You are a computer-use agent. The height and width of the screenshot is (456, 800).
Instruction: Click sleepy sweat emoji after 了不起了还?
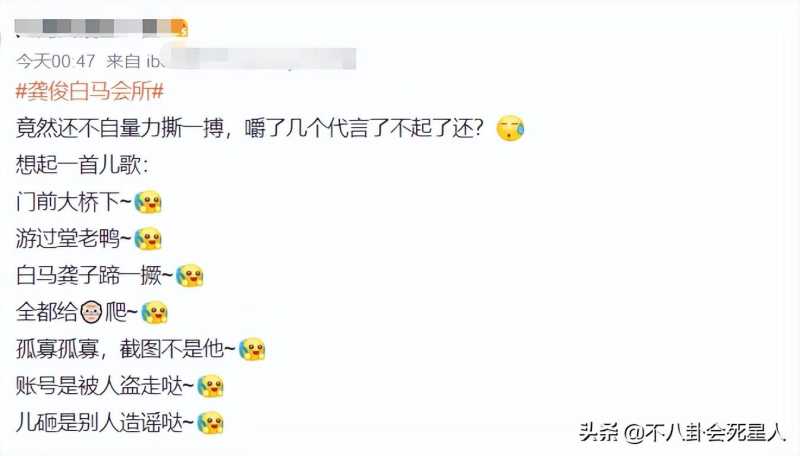pos(510,129)
